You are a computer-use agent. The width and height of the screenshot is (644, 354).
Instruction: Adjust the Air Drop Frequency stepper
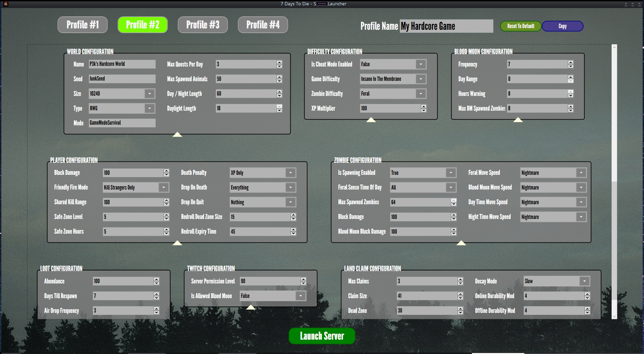coord(157,311)
